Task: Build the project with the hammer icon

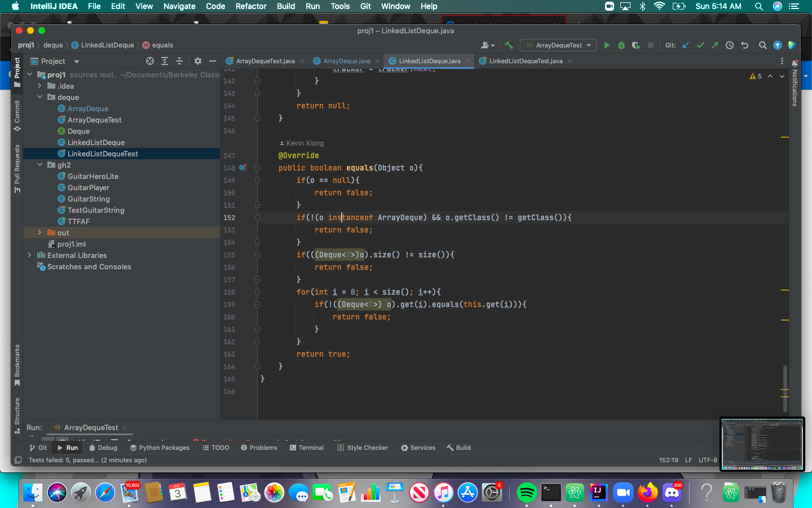Action: [x=509, y=45]
